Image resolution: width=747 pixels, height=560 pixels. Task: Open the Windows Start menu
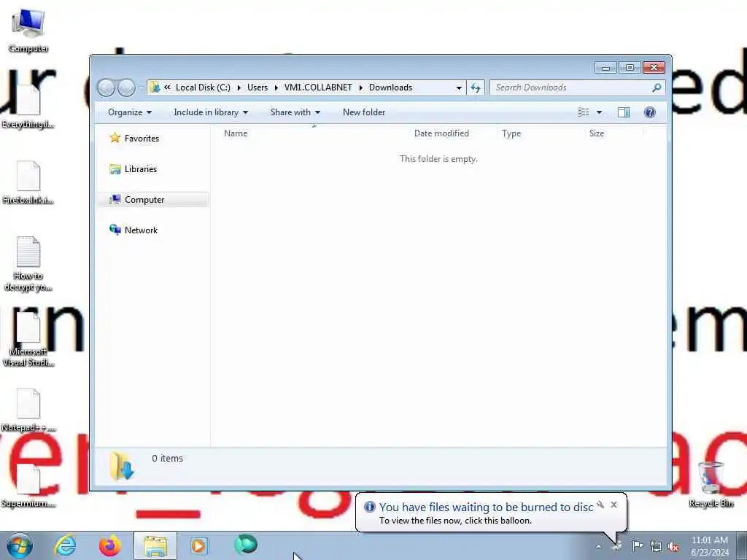coord(20,545)
